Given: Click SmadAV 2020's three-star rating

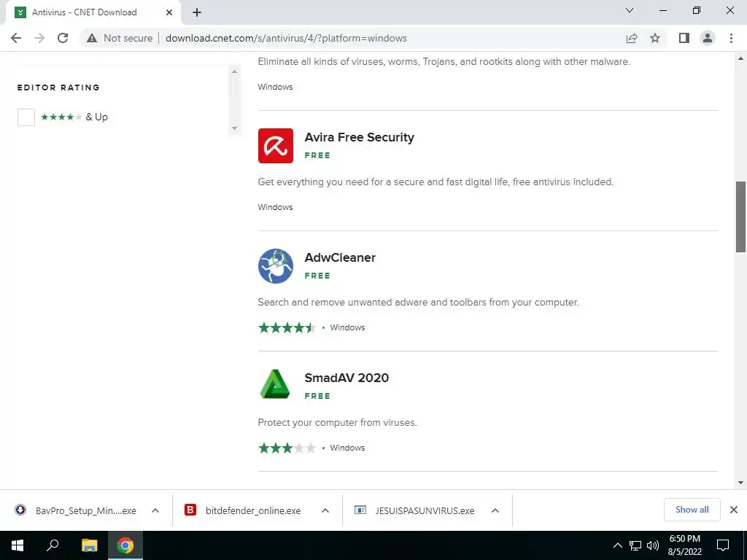Looking at the screenshot, I should (287, 448).
